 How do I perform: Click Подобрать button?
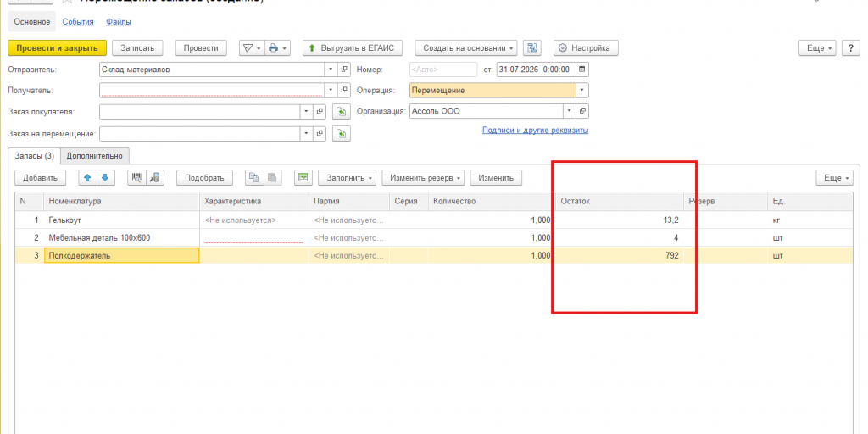click(204, 178)
